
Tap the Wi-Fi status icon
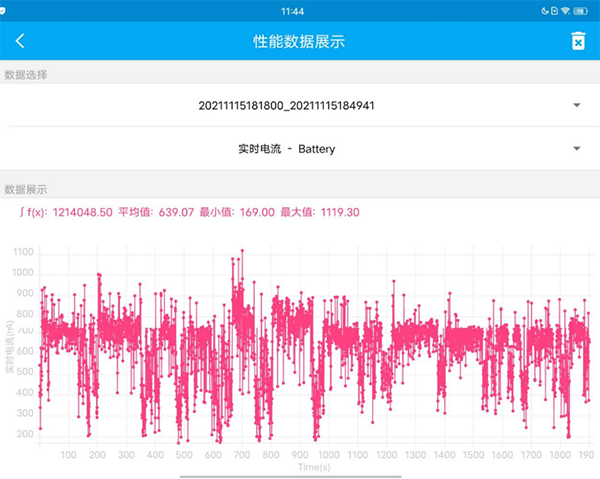click(x=565, y=10)
